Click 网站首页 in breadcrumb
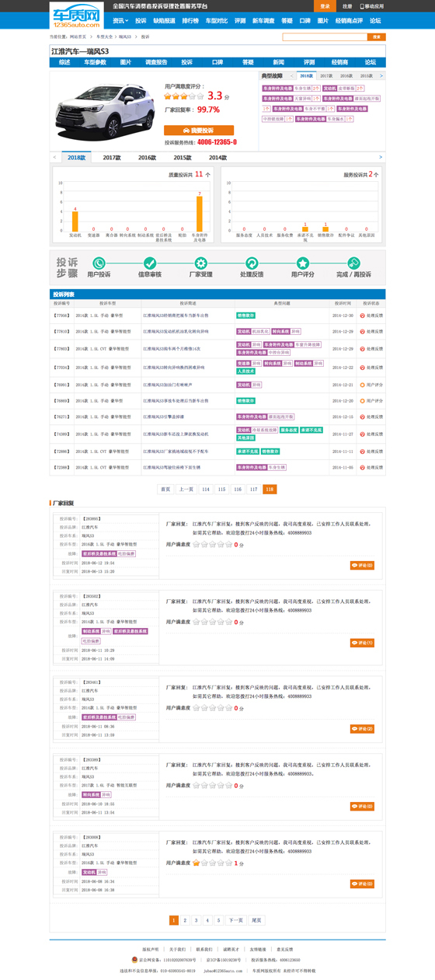 point(78,37)
